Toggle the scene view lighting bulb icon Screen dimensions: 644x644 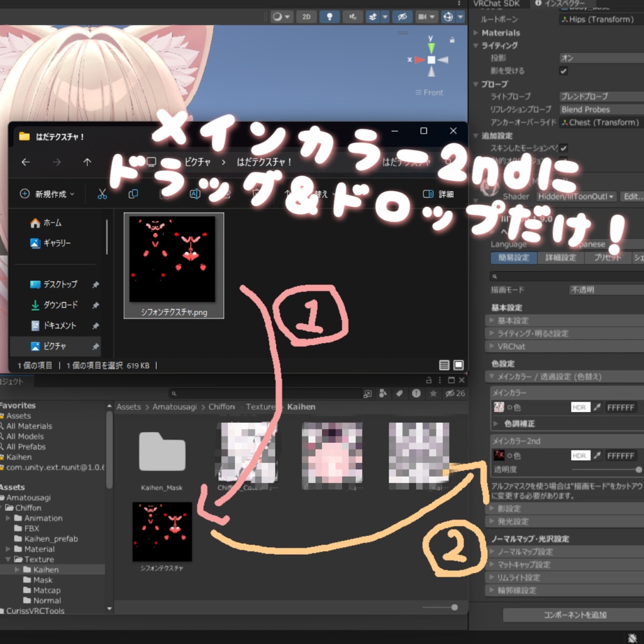tap(330, 17)
